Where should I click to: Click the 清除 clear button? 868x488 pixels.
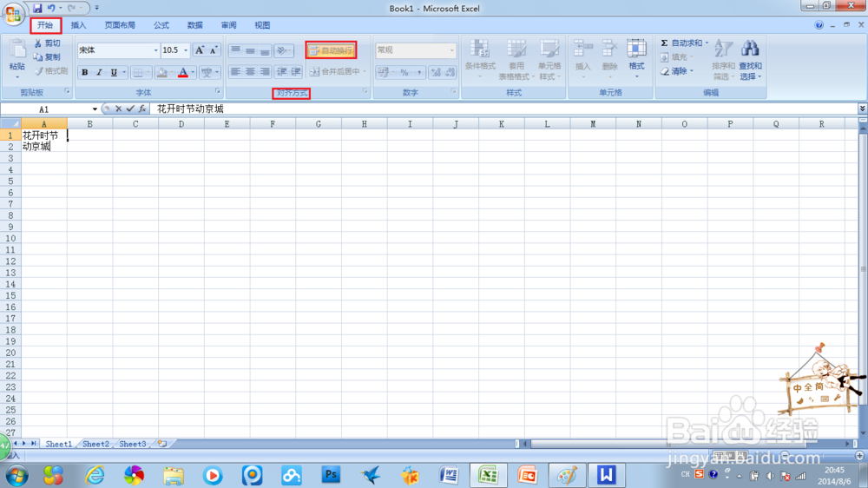pyautogui.click(x=675, y=71)
